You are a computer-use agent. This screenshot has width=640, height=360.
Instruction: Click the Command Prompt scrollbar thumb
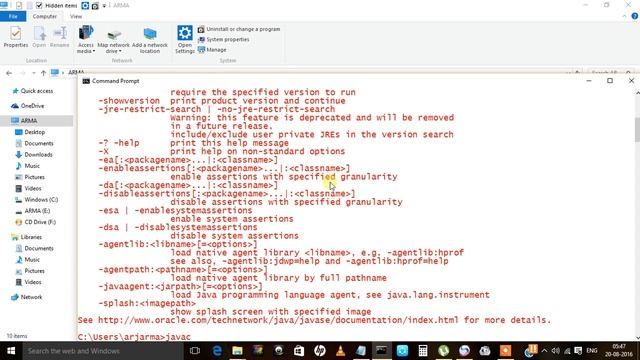[x=637, y=130]
